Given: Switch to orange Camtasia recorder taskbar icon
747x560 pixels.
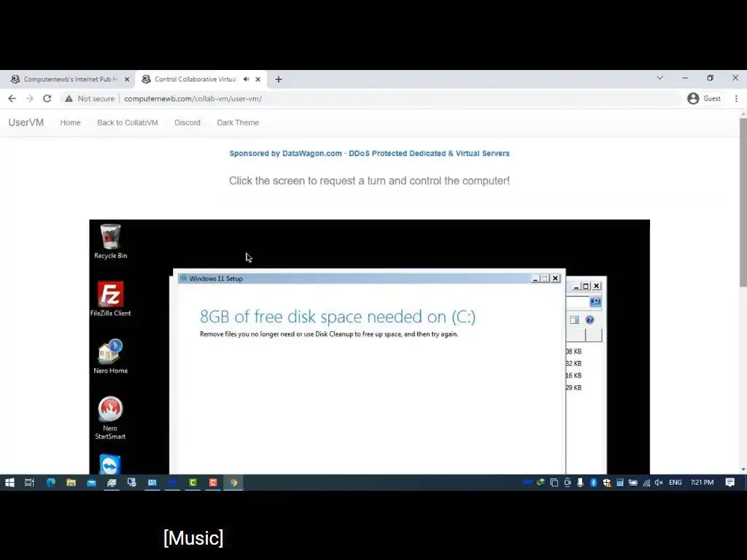Looking at the screenshot, I should tap(213, 483).
